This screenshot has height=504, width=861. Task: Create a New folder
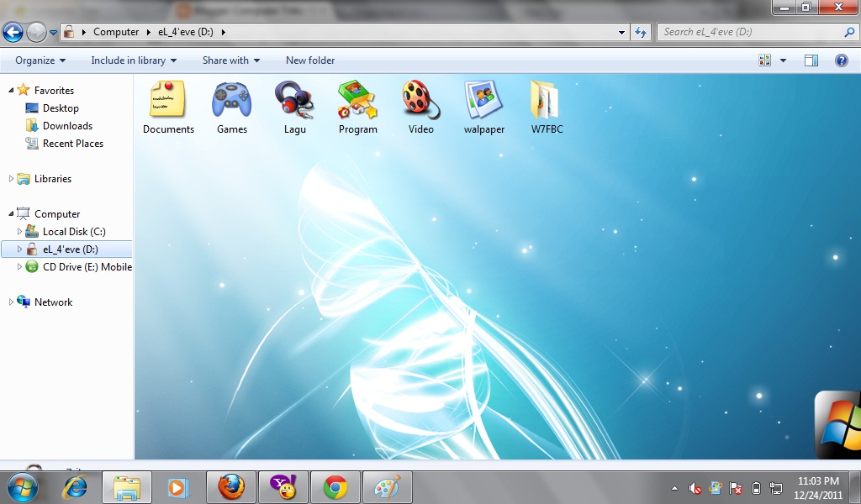point(310,60)
